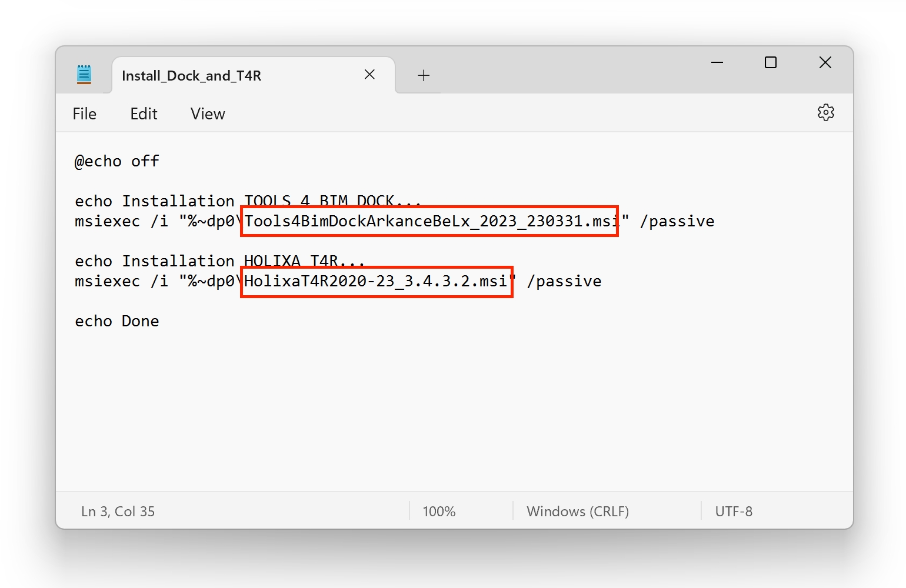The height and width of the screenshot is (588, 906).
Task: Click Windows (CRLF) line ending indicator
Action: [x=578, y=512]
